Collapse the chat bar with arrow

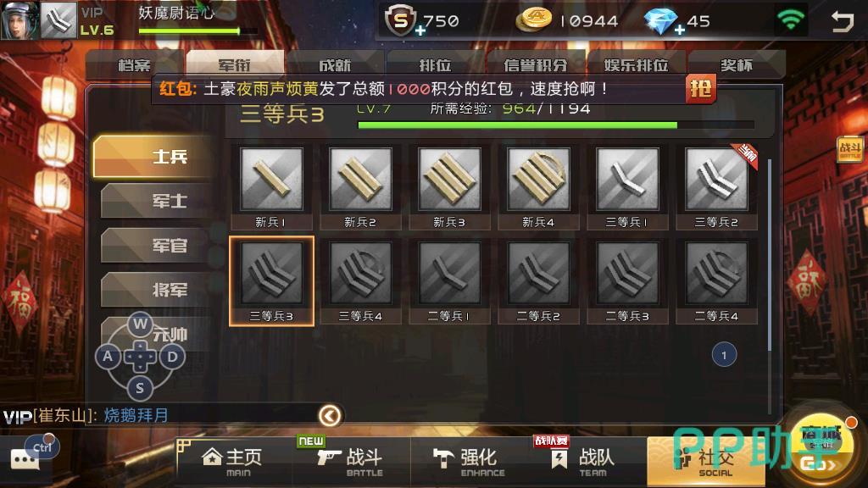coord(330,415)
